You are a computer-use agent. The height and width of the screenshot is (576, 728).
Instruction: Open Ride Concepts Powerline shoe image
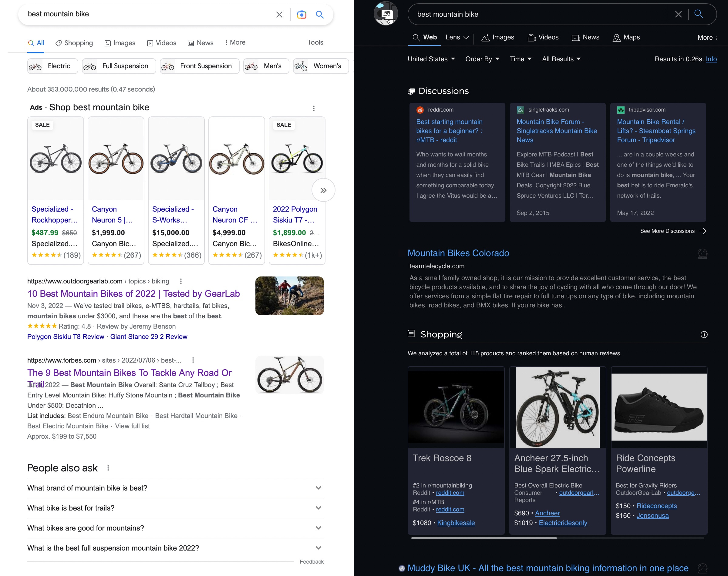pos(659,407)
